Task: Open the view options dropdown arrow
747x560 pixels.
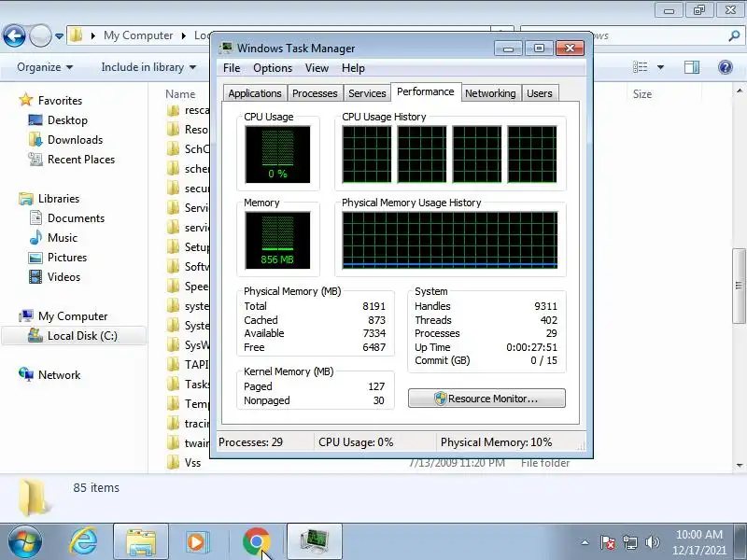Action: tap(660, 67)
